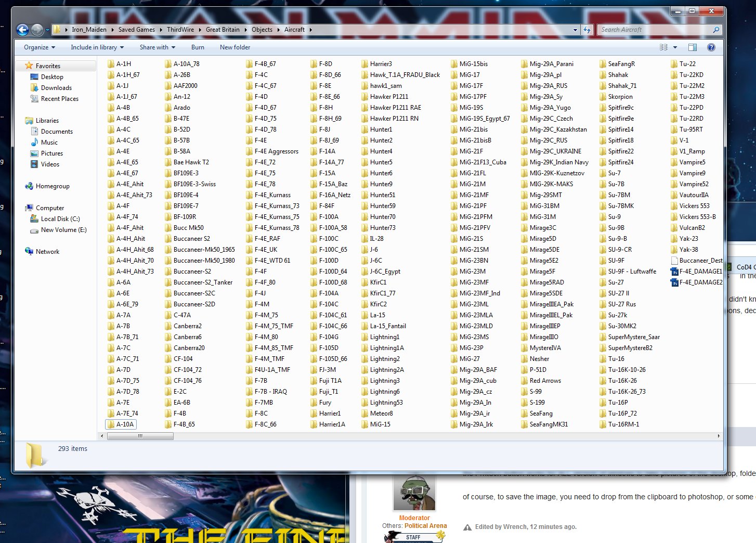The image size is (756, 543).
Task: Open the Organize dropdown menu
Action: coord(40,47)
